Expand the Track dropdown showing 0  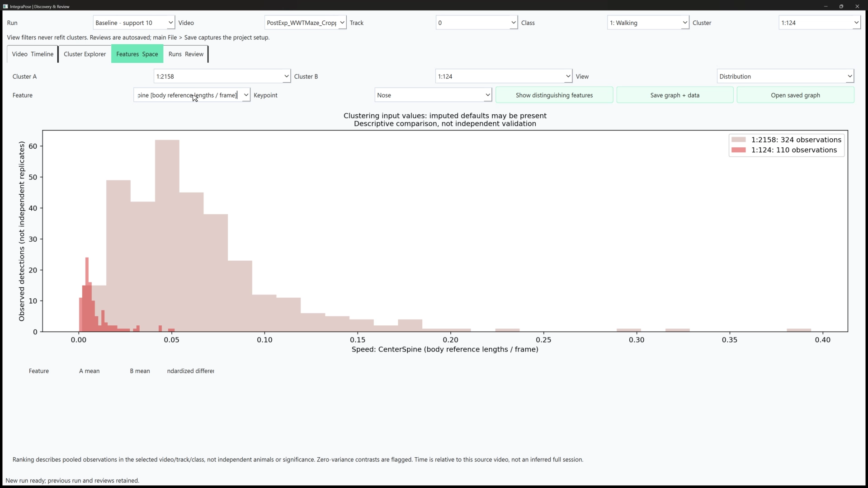(x=476, y=23)
